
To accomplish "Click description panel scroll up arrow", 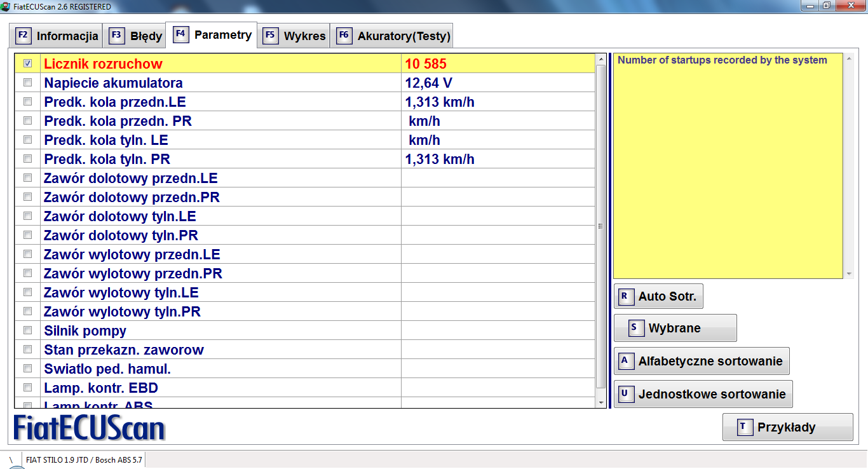I will click(x=849, y=58).
